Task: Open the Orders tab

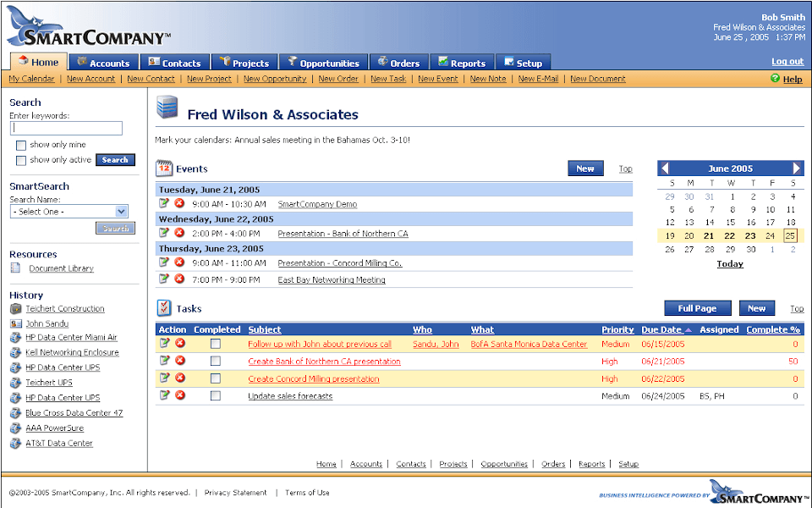Action: 399,62
